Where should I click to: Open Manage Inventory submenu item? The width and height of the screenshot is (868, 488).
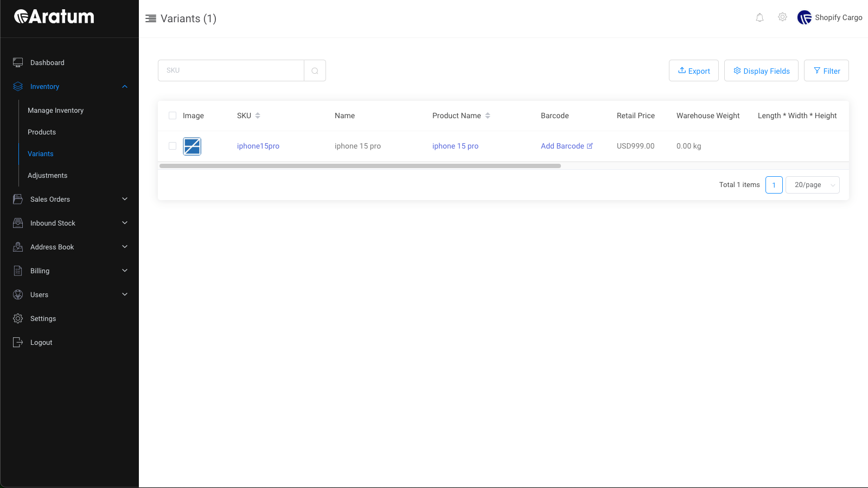pyautogui.click(x=56, y=110)
